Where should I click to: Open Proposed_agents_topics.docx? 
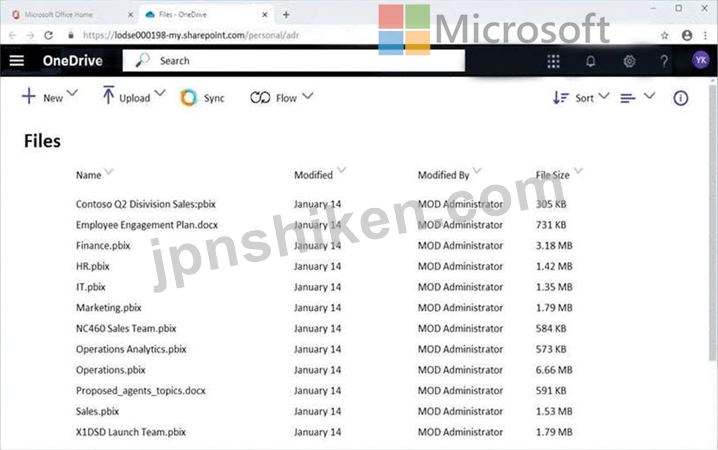141,391
